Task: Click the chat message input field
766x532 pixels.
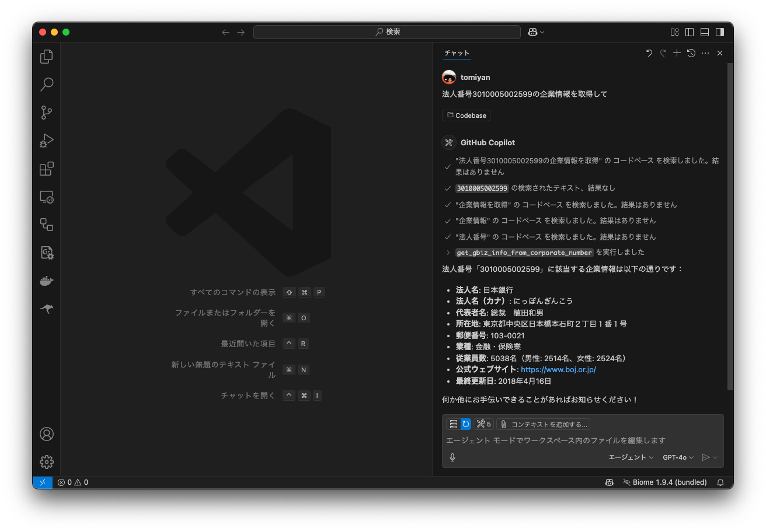Action: [583, 440]
